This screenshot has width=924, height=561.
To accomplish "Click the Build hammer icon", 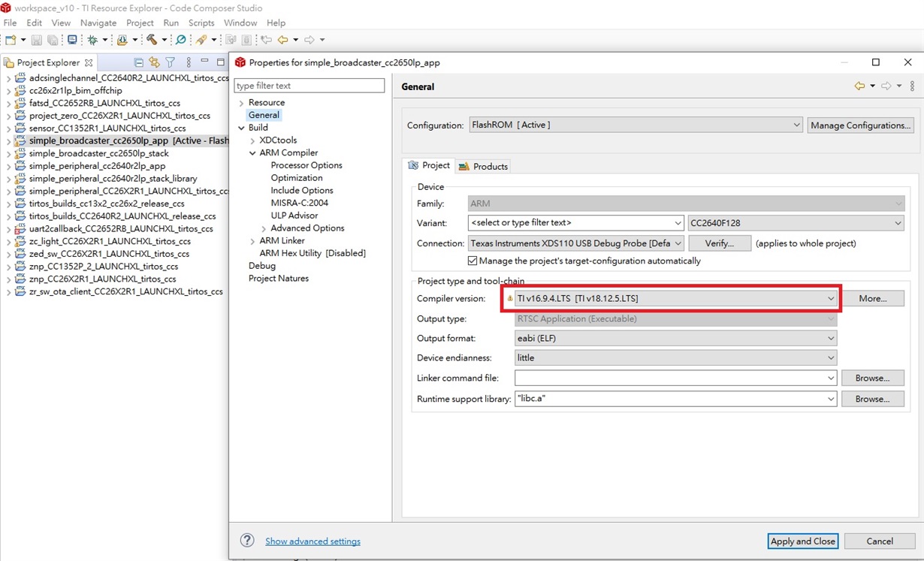I will point(152,40).
